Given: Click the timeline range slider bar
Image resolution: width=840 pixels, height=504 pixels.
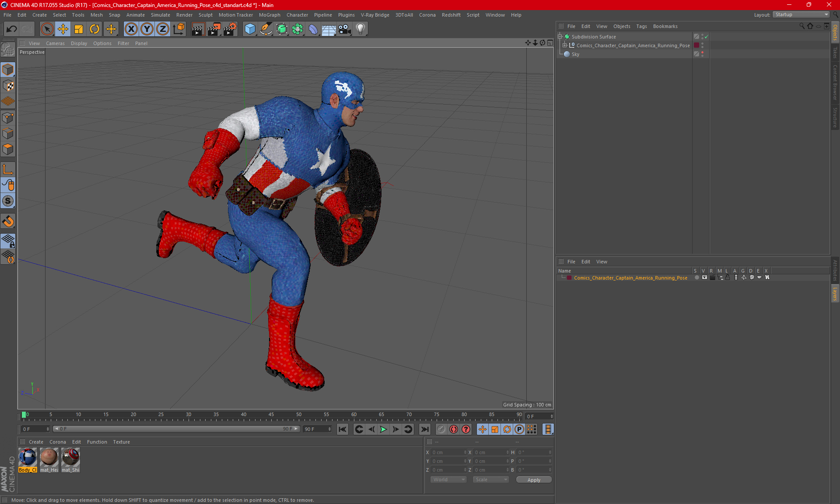Looking at the screenshot, I should (x=176, y=429).
